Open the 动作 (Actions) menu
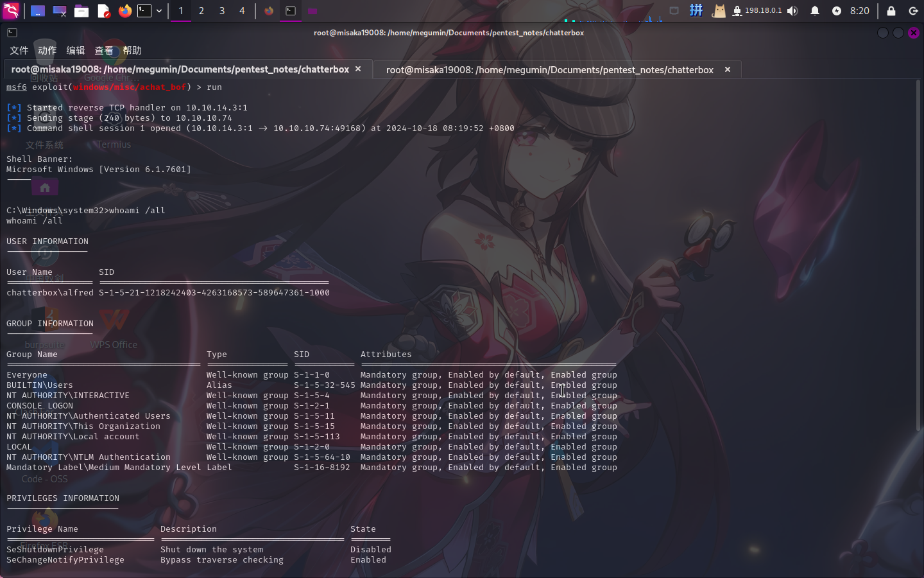924x578 pixels. pos(47,50)
